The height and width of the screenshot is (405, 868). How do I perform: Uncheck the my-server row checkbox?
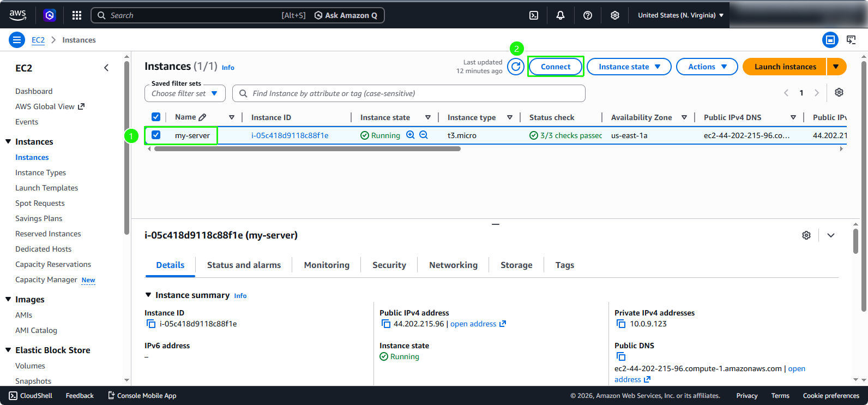pos(156,135)
